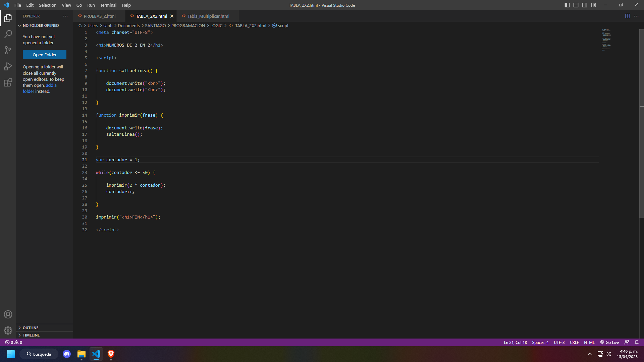Click the feedback status bar icon
The image size is (644, 362).
point(627,342)
